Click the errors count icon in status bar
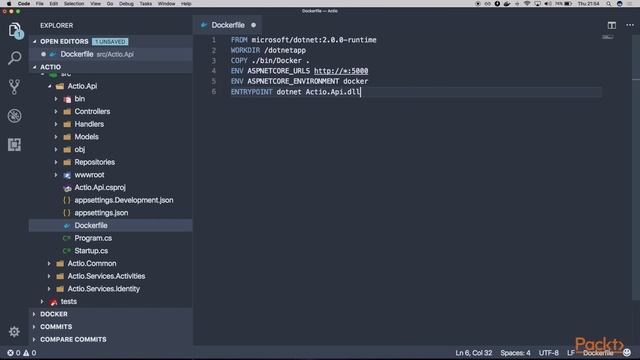 coord(10,353)
